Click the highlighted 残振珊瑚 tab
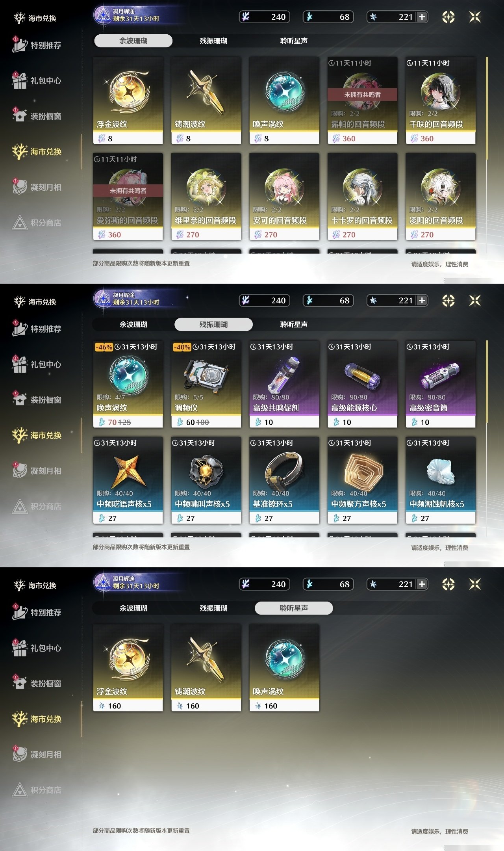 click(213, 324)
